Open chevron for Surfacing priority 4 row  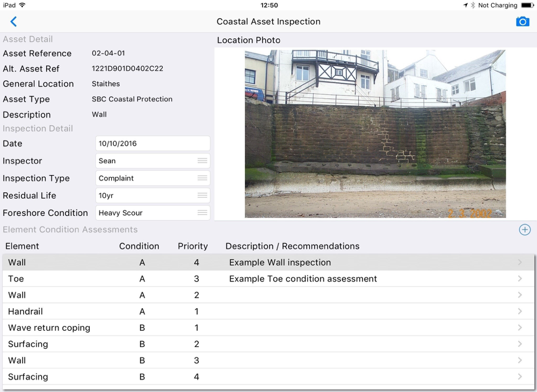pyautogui.click(x=520, y=377)
